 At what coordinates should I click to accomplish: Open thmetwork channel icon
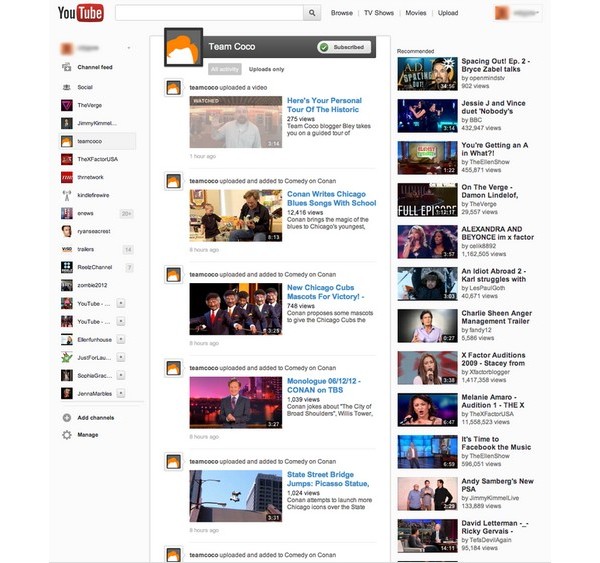tap(67, 177)
